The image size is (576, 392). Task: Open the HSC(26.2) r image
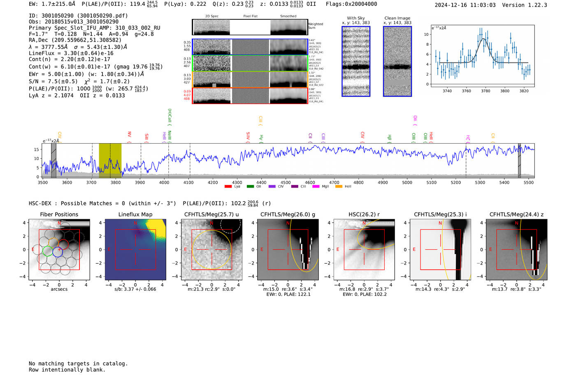pyautogui.click(x=364, y=250)
